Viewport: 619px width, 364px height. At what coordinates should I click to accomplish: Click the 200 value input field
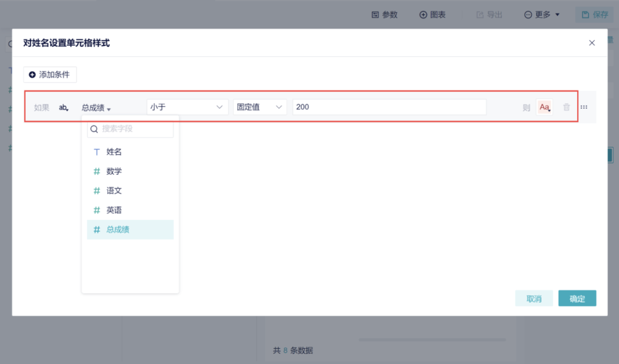389,107
